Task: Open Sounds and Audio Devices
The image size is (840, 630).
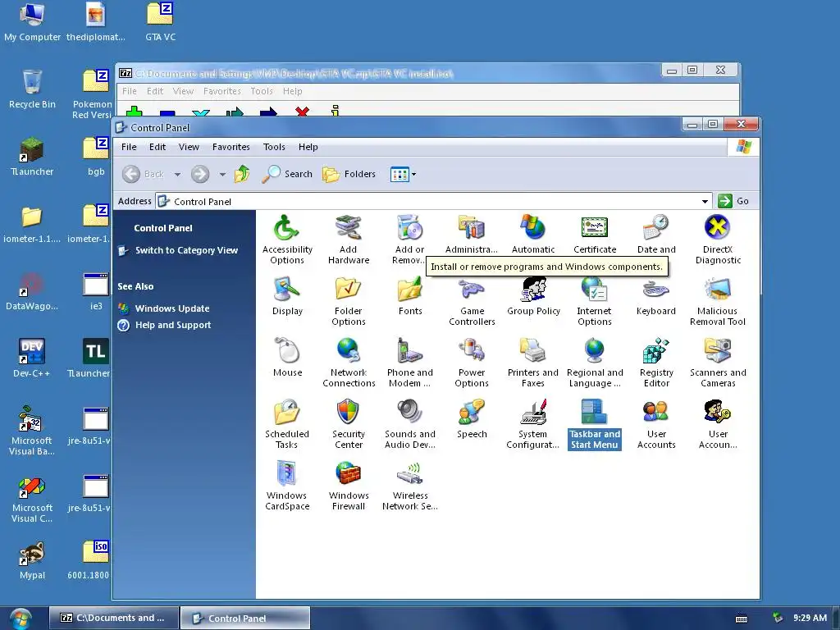Action: [x=410, y=424]
